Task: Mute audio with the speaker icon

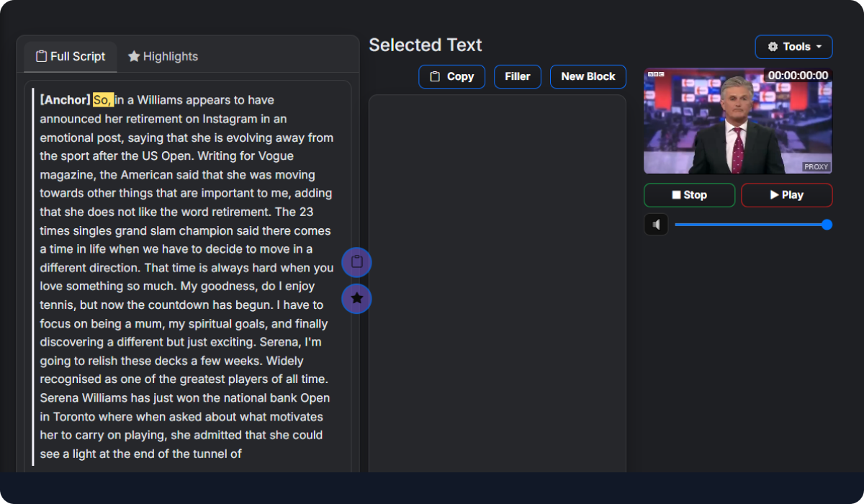Action: pos(656,225)
